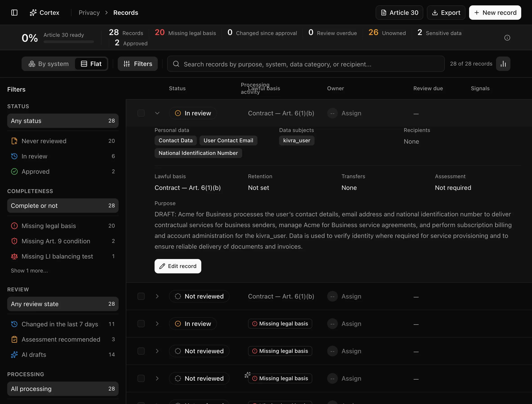Click the Changed in last 7 days history icon
The width and height of the screenshot is (532, 404).
click(x=14, y=324)
